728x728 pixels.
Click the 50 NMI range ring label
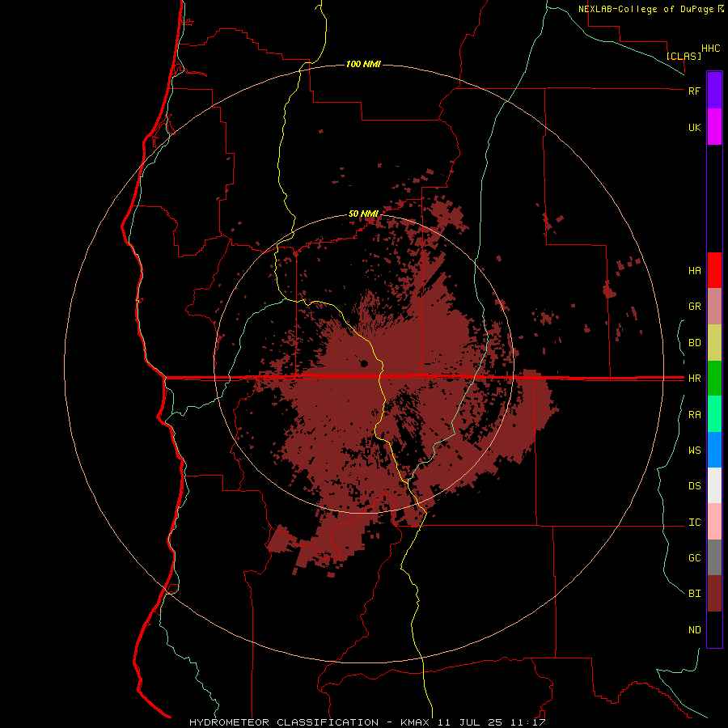(x=363, y=214)
